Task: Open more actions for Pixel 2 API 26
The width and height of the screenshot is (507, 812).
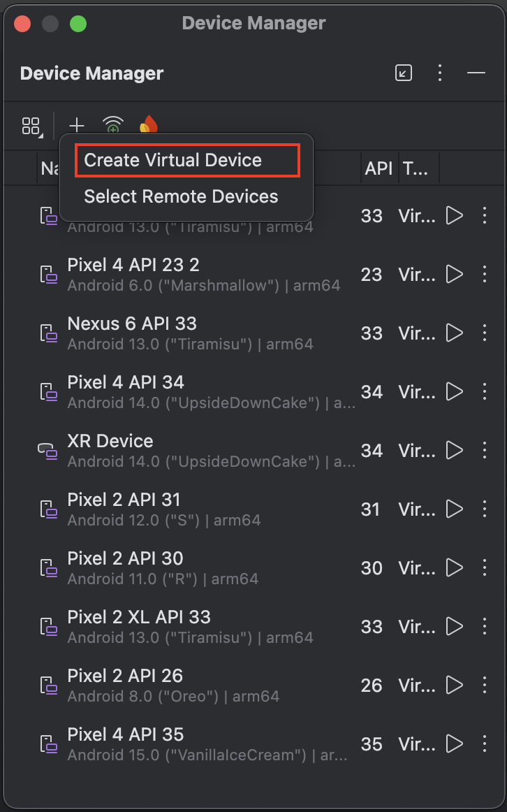Action: (485, 685)
